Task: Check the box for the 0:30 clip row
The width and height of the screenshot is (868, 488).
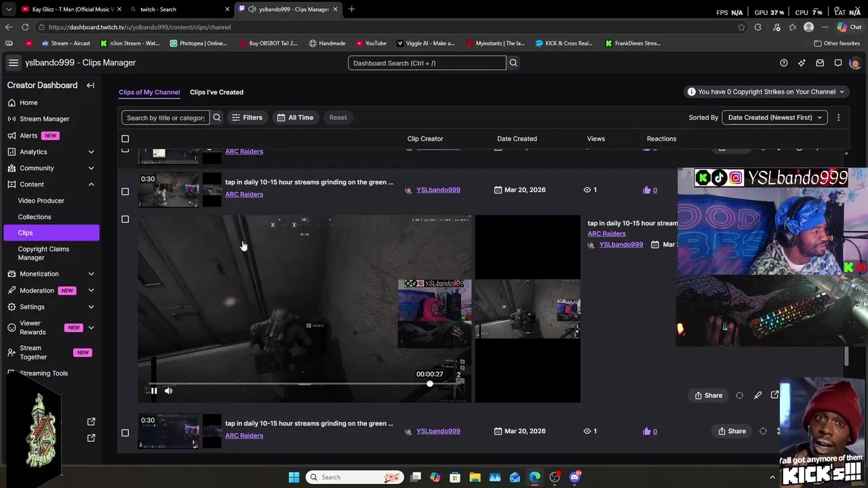Action: click(x=125, y=191)
